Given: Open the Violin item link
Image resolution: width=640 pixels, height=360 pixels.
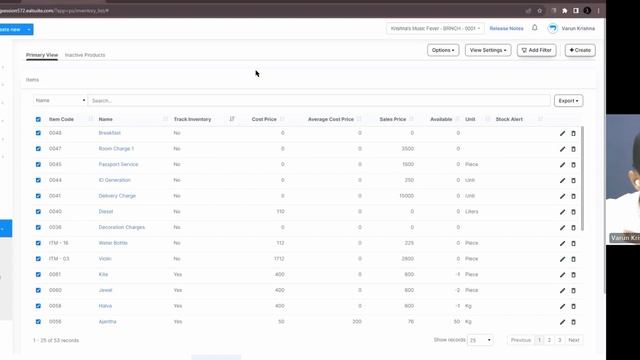Looking at the screenshot, I should (x=105, y=259).
